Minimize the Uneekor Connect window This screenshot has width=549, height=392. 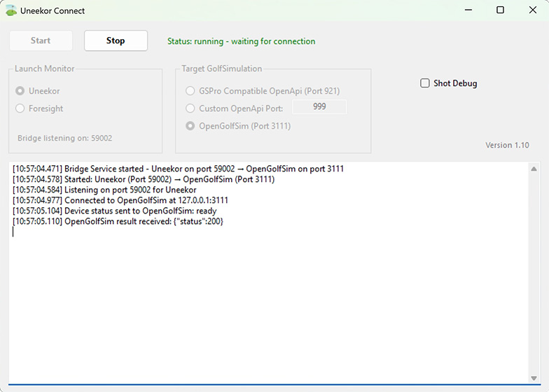[467, 10]
